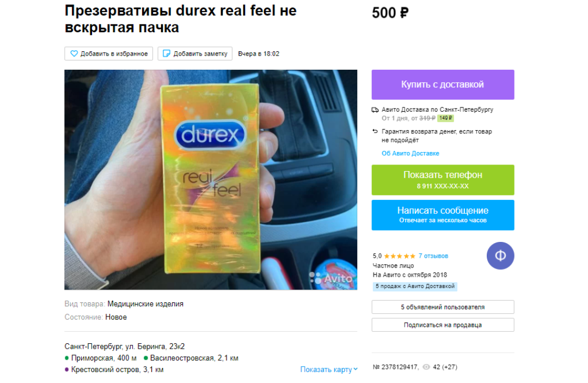588x383 pixels.
Task: Click the heart icon to favorite listing
Action: coord(74,53)
